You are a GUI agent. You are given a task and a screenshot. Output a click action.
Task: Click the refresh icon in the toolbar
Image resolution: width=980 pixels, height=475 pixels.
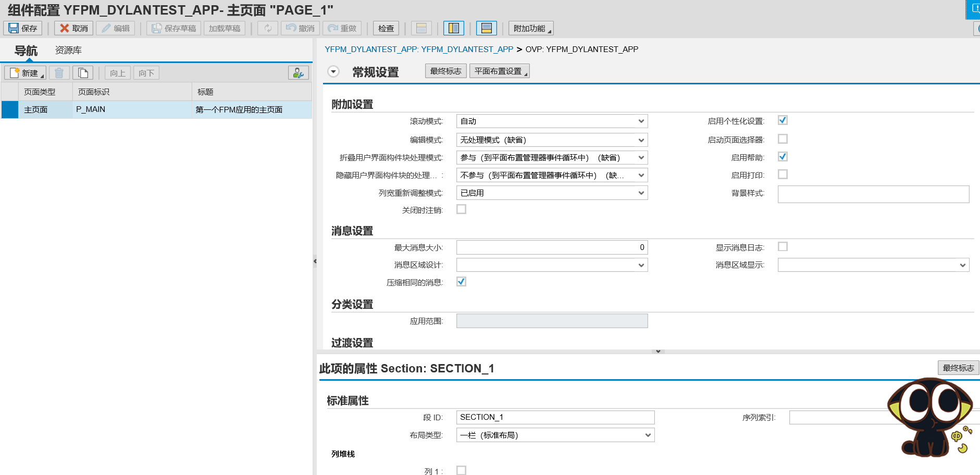(267, 28)
